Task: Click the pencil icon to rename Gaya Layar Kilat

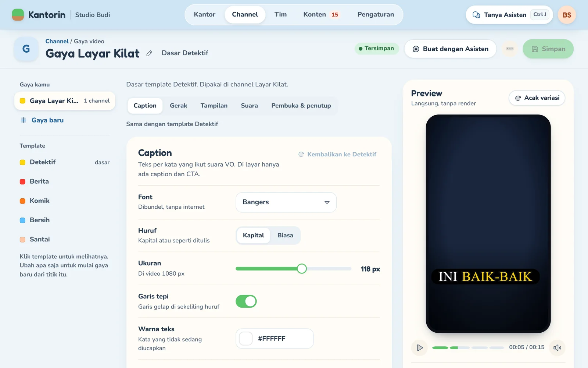Action: point(149,53)
